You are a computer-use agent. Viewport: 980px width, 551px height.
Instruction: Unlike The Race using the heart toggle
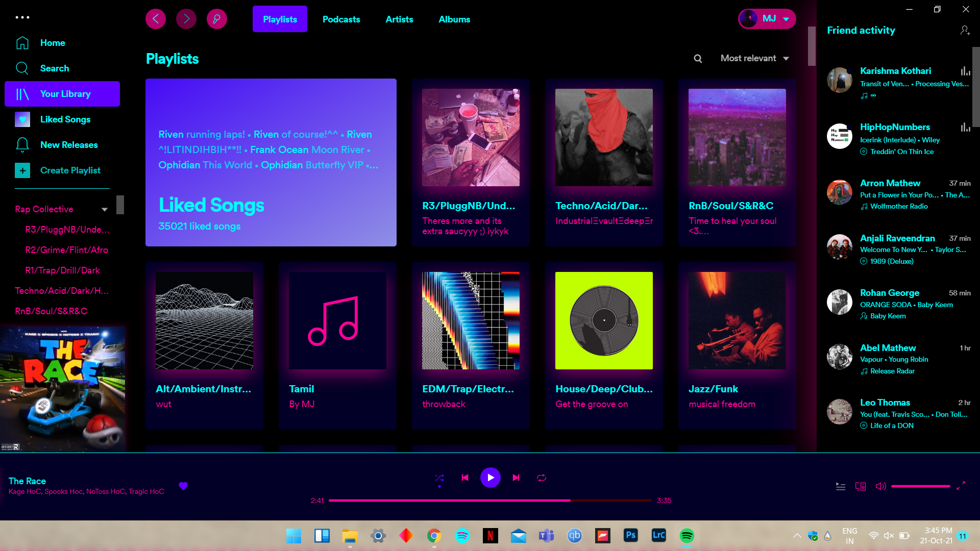pyautogui.click(x=183, y=486)
